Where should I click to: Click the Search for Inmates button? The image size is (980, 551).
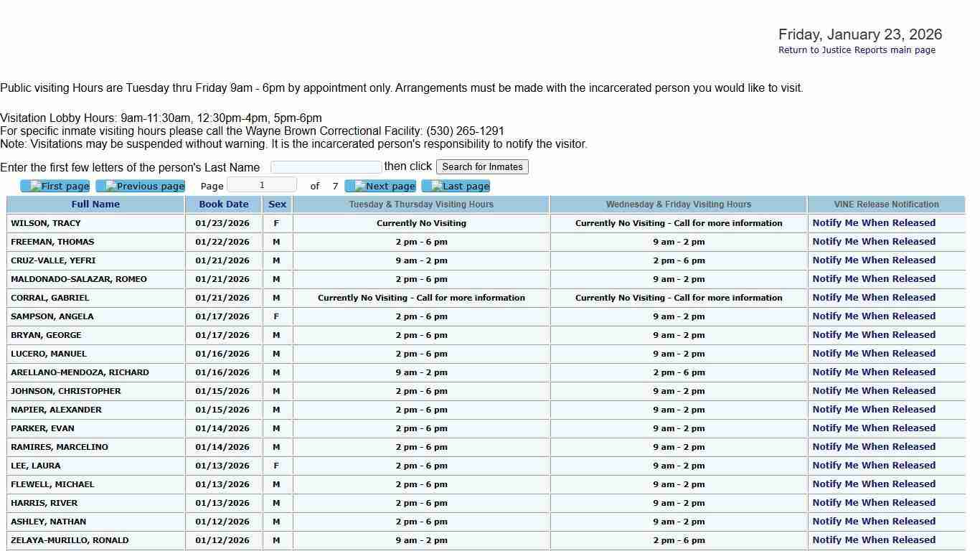click(x=482, y=167)
